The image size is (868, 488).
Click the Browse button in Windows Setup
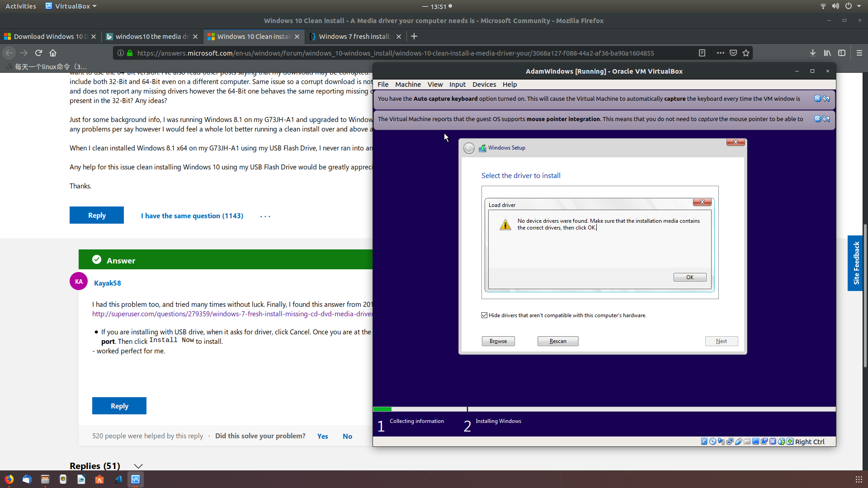tap(498, 341)
